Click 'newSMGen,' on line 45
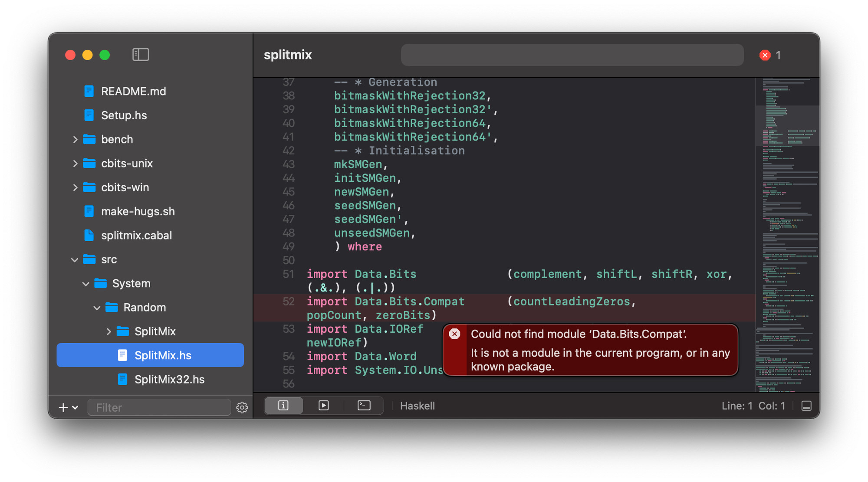 pos(364,192)
